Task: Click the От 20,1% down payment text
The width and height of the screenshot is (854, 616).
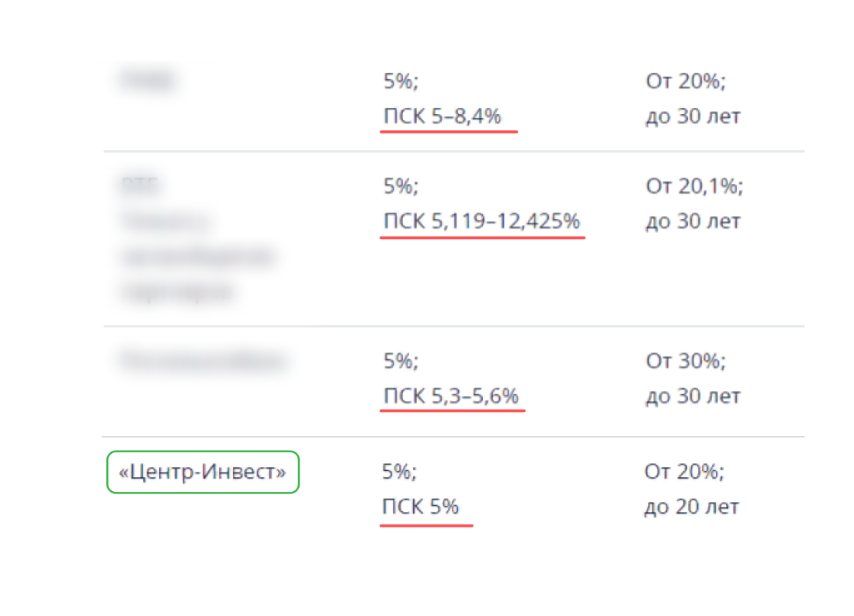Action: pyautogui.click(x=694, y=186)
